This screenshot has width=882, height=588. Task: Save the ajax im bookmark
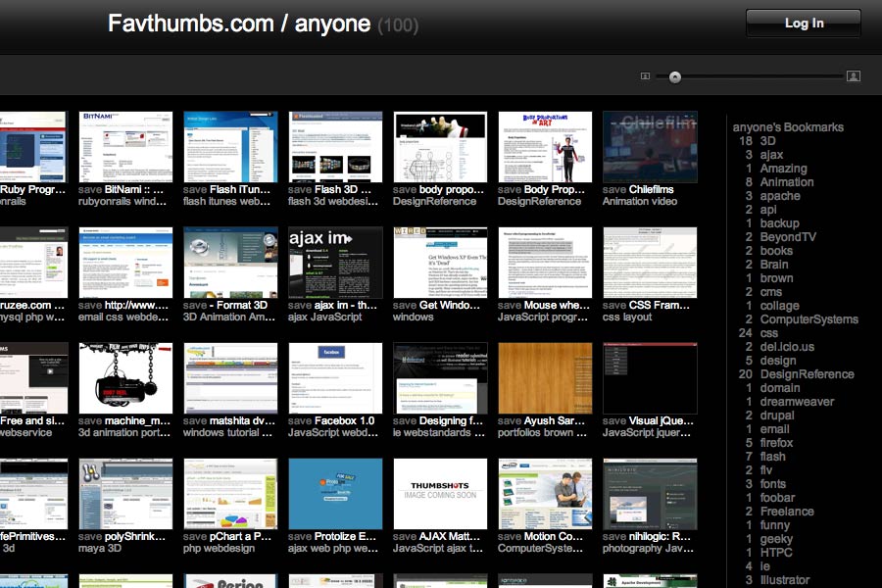(299, 305)
